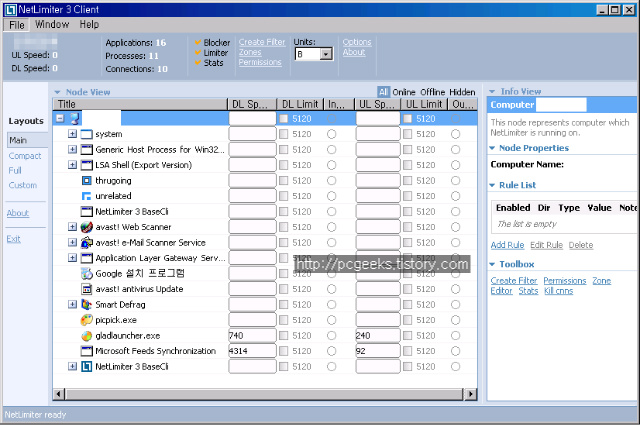Click the picpick.exe palette icon

coord(87,320)
